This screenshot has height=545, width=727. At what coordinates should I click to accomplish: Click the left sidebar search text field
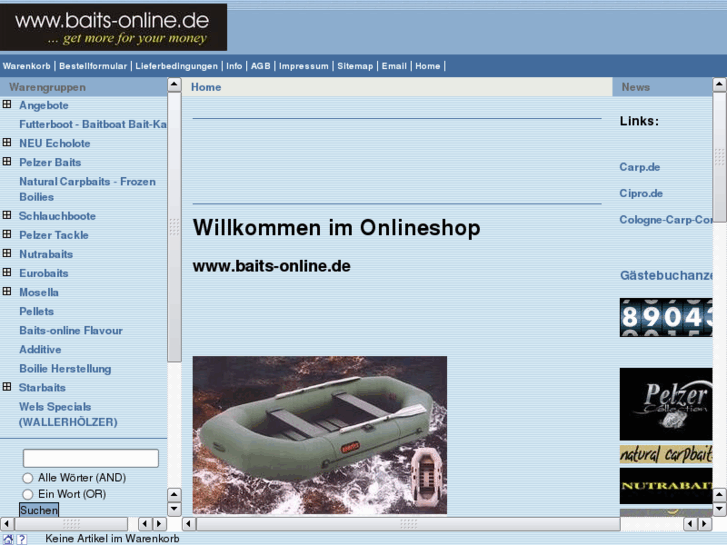91,458
